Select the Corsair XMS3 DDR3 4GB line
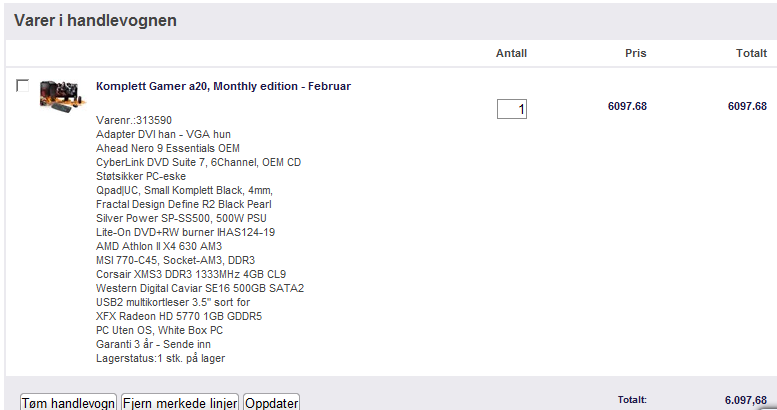The image size is (777, 410). coord(191,274)
